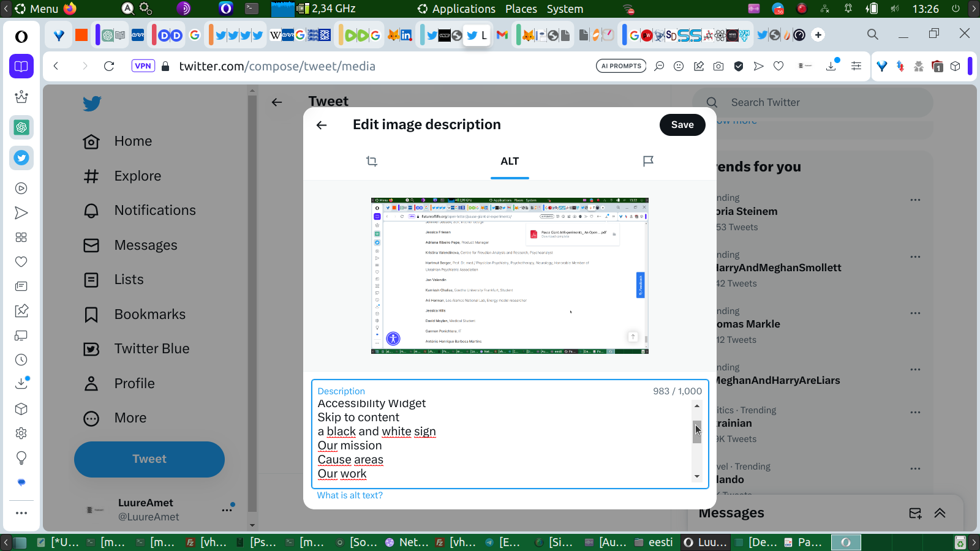This screenshot has height=551, width=980.
Task: Click the clock showing 13:26
Action: click(x=925, y=9)
